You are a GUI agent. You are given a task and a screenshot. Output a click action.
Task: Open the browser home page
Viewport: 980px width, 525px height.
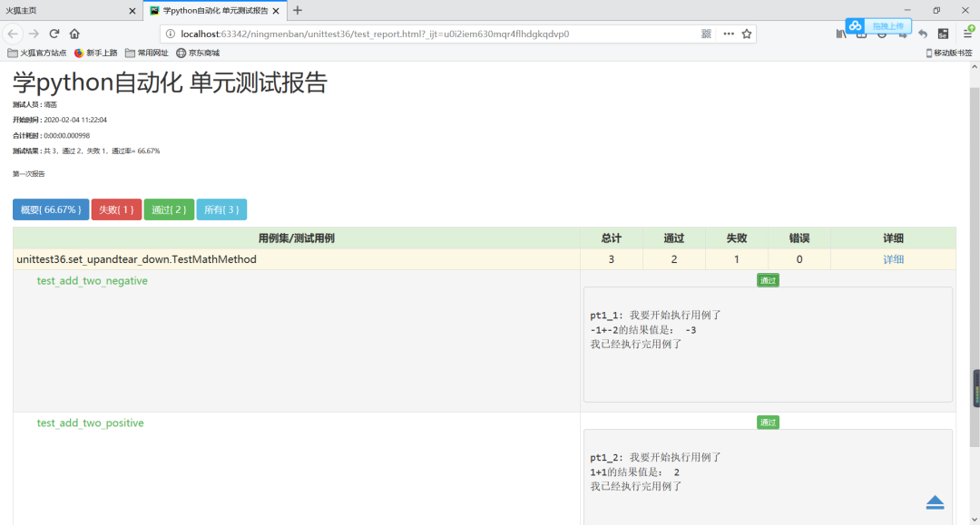(74, 34)
